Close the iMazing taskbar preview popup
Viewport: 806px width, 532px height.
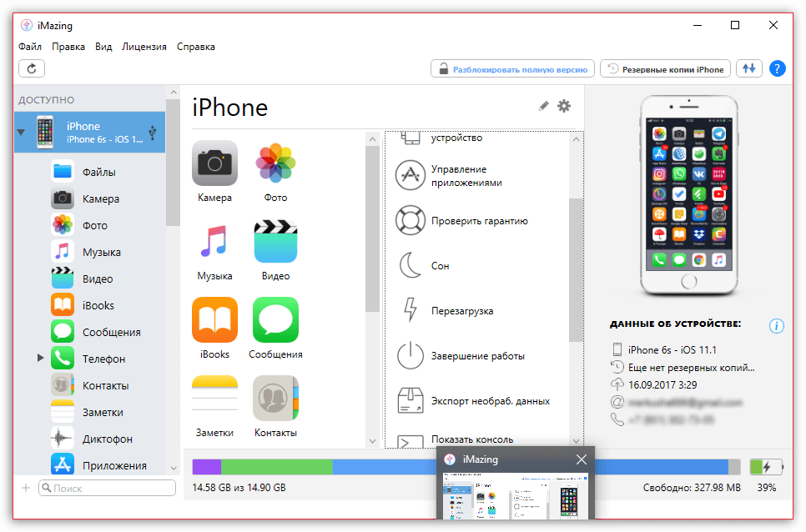pos(581,459)
